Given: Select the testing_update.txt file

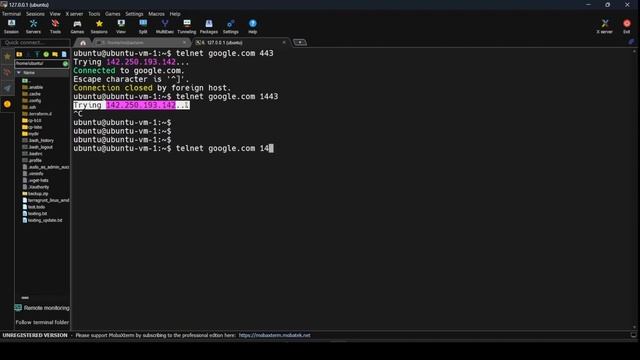Looking at the screenshot, I should [x=42, y=220].
